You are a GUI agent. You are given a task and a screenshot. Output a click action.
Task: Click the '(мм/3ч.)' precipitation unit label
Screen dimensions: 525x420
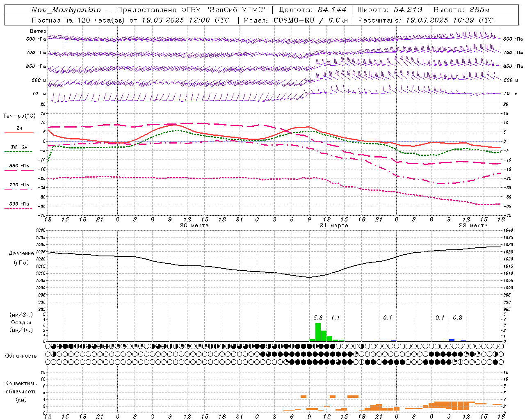point(21,315)
